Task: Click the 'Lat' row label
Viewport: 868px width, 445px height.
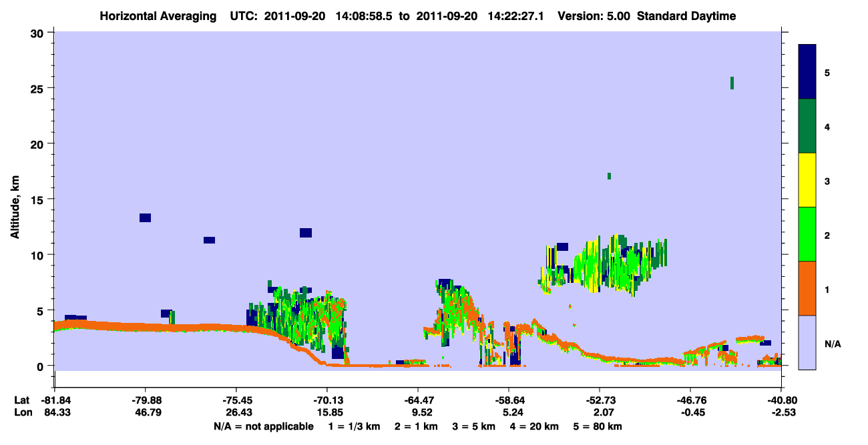Action: [22, 400]
